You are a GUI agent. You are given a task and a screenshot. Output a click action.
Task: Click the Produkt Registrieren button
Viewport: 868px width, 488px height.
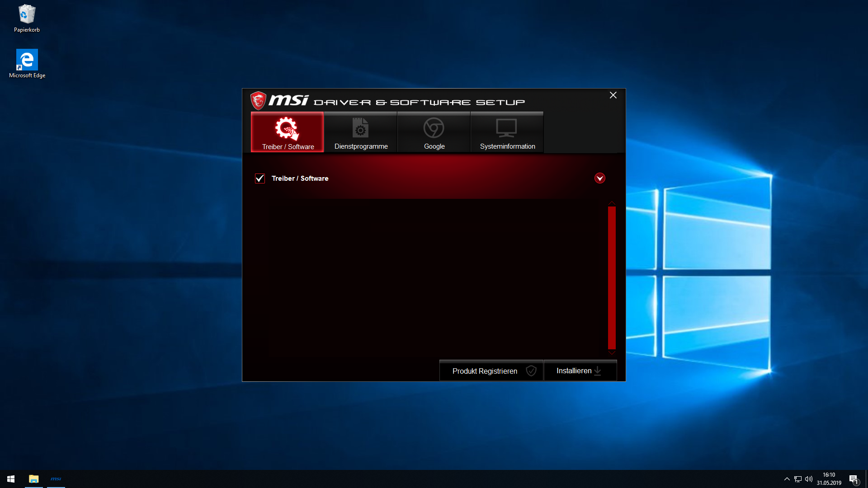491,371
